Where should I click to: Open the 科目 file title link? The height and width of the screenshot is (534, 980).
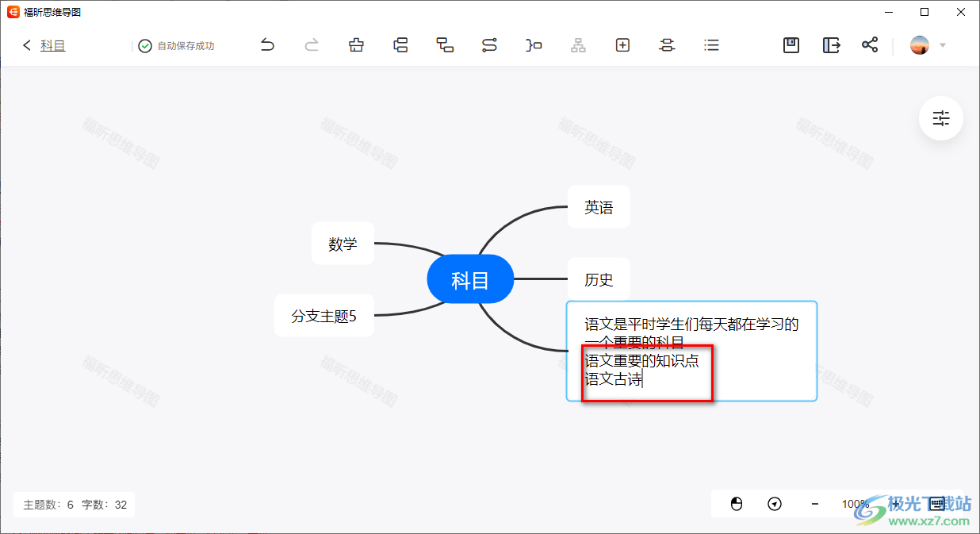pos(53,45)
